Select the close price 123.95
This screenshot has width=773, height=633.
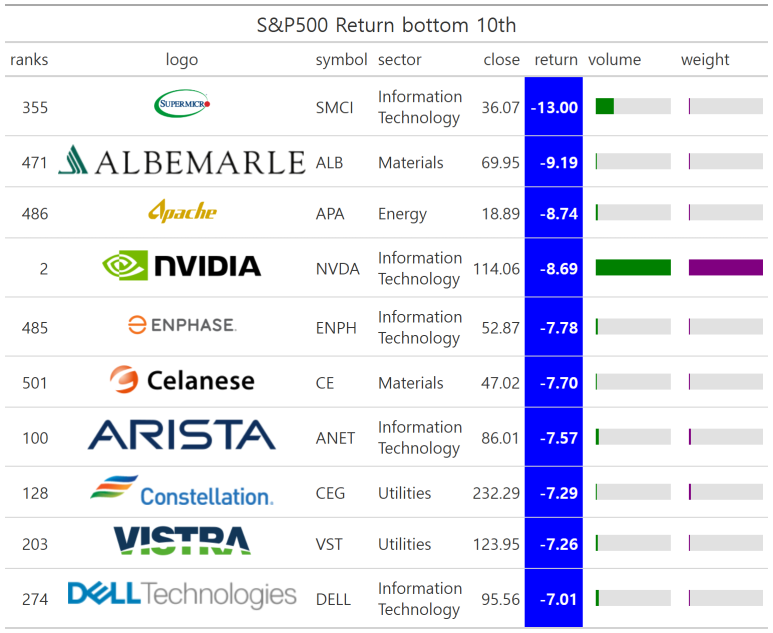[496, 544]
